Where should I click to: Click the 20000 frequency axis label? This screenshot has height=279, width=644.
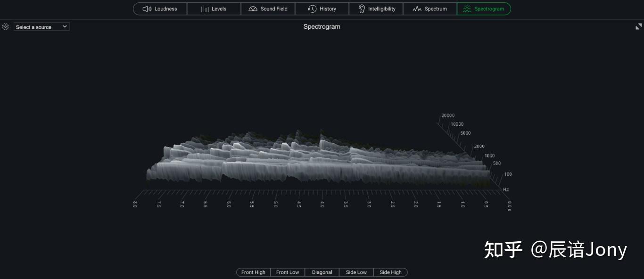click(x=448, y=115)
